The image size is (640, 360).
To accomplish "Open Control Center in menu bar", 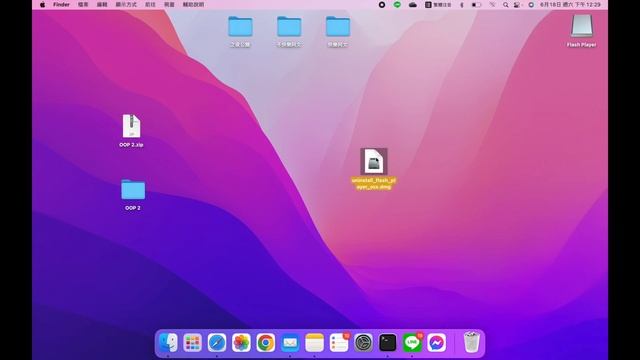I will (x=517, y=4).
